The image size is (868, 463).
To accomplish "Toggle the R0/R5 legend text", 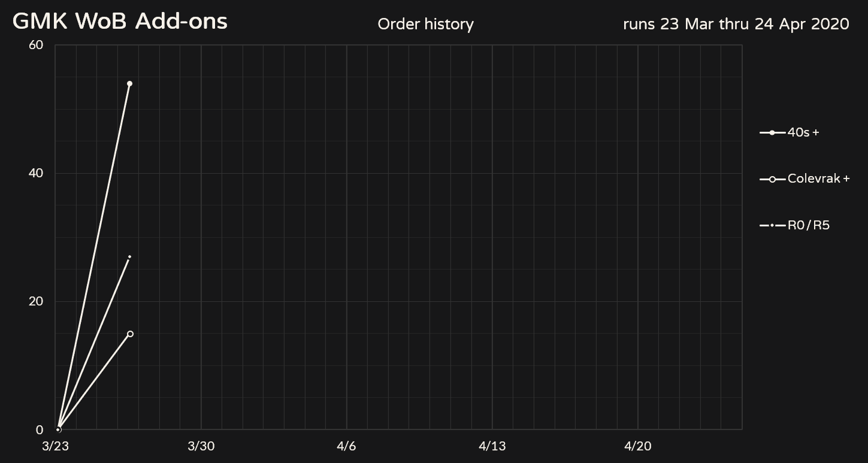I will coord(809,225).
